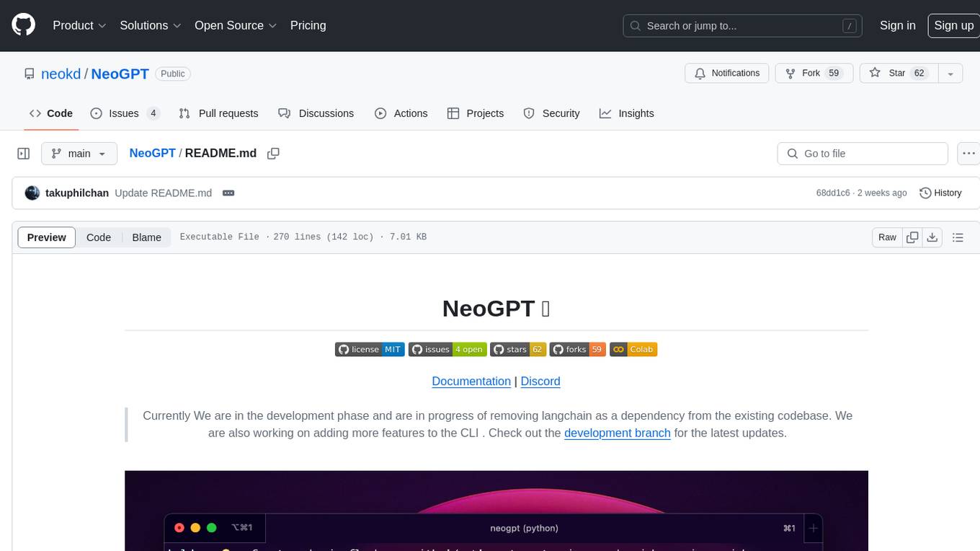The width and height of the screenshot is (980, 551).
Task: Expand the Product menu
Action: (x=79, y=25)
